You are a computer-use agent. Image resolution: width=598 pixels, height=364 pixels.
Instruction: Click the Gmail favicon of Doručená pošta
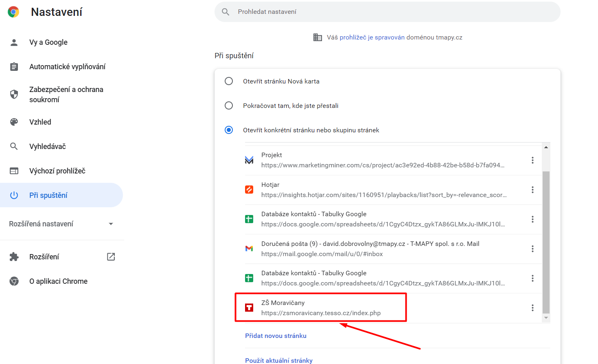coord(249,249)
